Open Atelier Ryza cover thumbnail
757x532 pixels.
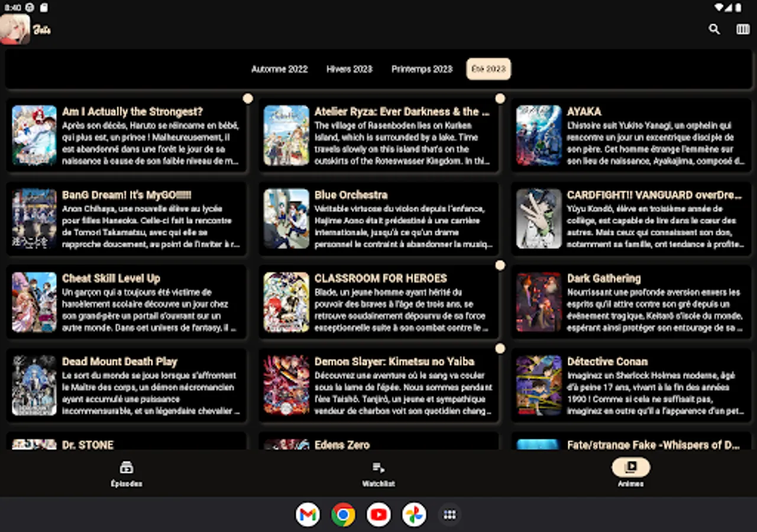[286, 135]
